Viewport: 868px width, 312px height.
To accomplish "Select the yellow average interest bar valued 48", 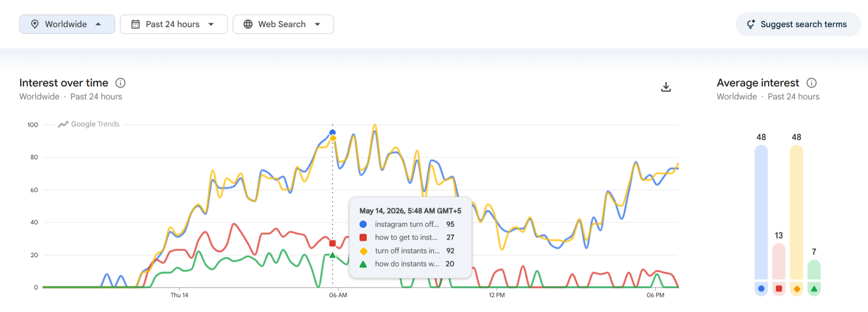I will point(797,213).
